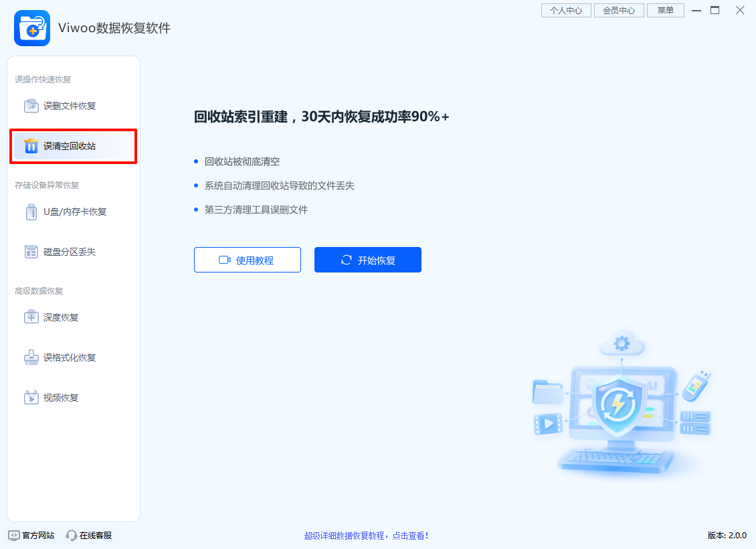Image resolution: width=756 pixels, height=549 pixels.
Task: Open the 使用教程 tutorial video
Action: click(247, 260)
